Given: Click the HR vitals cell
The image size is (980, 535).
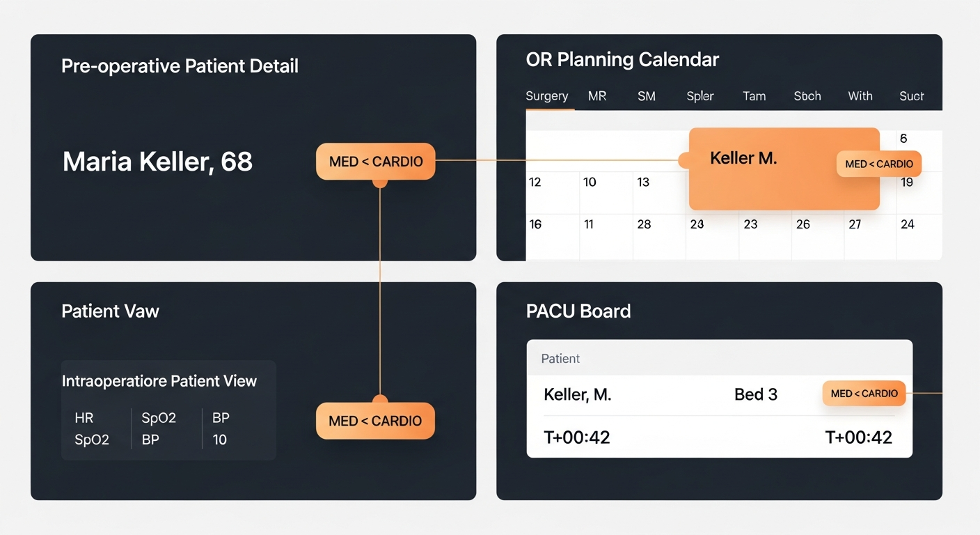Looking at the screenshot, I should pyautogui.click(x=84, y=418).
